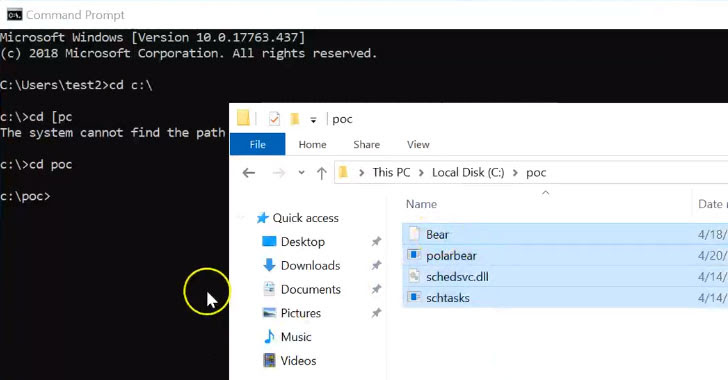Switch to the Share ribbon tab
Screen dimensions: 728x380
coord(366,144)
